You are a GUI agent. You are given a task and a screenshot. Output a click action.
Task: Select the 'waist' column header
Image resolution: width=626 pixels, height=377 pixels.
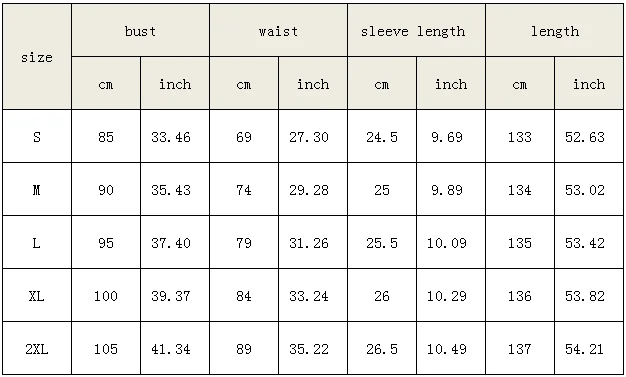pos(278,31)
